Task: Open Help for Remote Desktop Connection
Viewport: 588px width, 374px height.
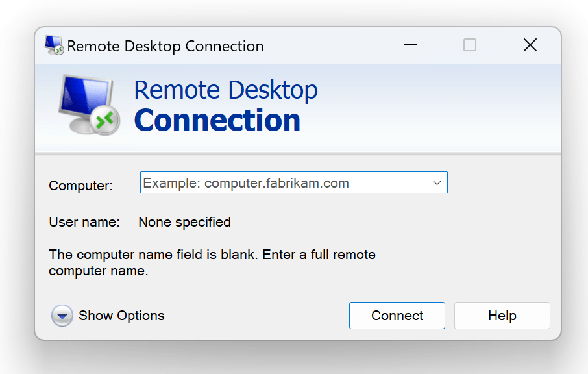Action: pyautogui.click(x=502, y=316)
